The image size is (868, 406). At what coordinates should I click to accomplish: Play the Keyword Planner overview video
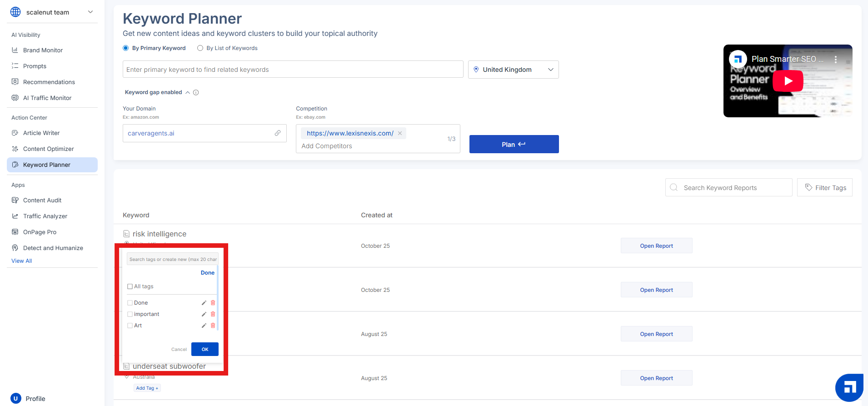coord(788,81)
